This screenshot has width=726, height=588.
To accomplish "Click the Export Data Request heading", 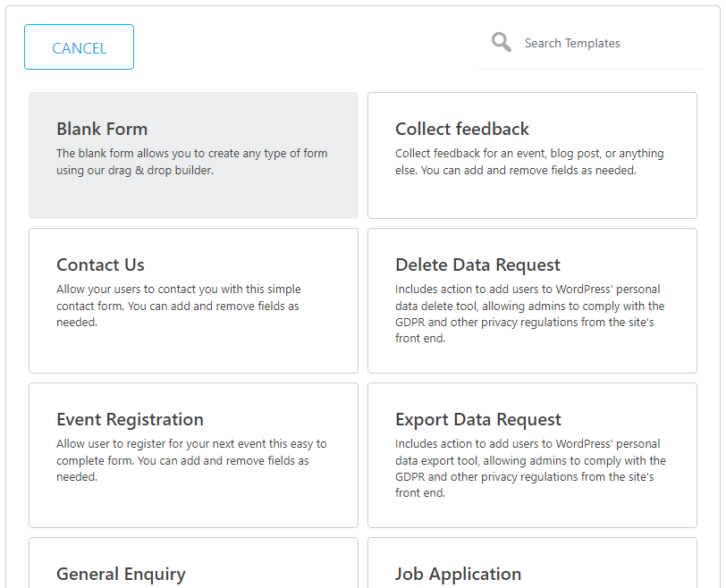I will coord(478,420).
